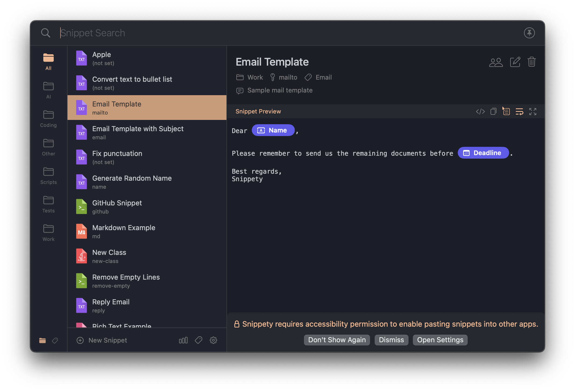Toggle word wrap icon in preview
This screenshot has height=392, width=575.
pyautogui.click(x=520, y=112)
